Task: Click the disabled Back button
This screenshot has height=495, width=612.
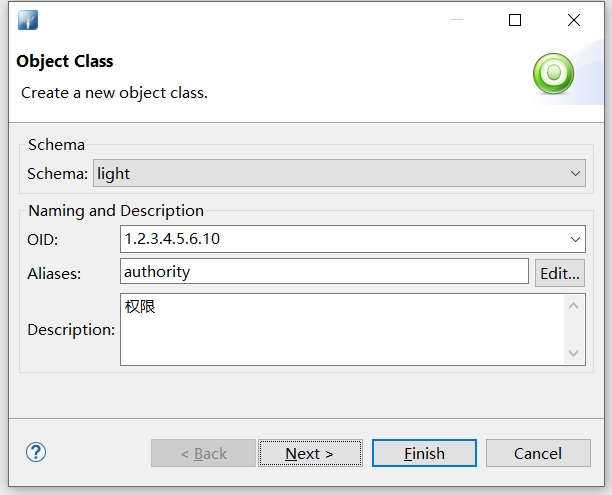Action: 203,453
